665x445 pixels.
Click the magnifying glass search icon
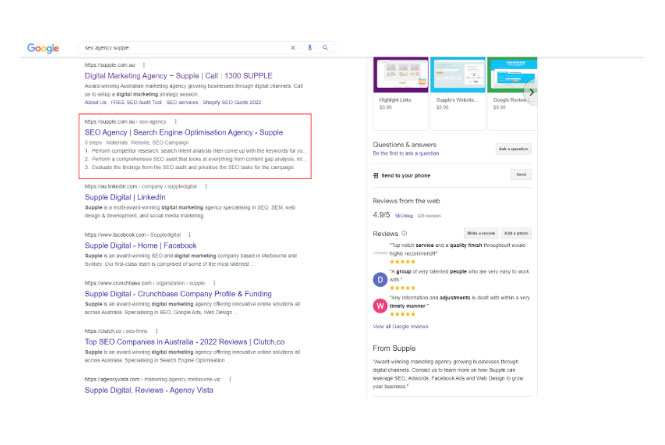[325, 48]
